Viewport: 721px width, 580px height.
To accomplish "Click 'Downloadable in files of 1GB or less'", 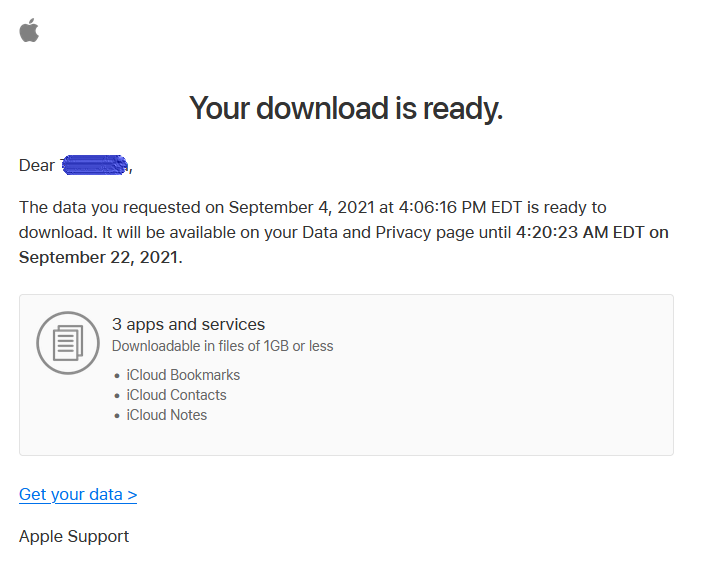I will 223,346.
